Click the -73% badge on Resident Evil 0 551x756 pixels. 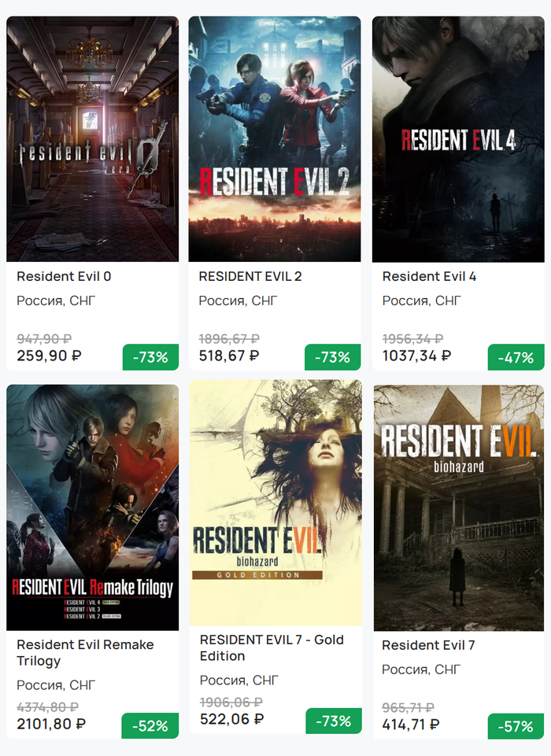coord(150,357)
